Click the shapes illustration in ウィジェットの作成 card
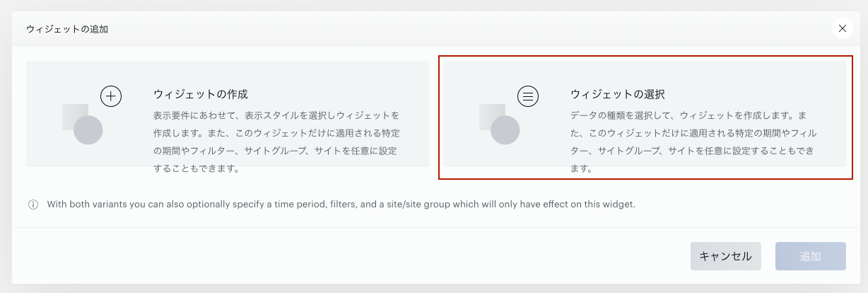 tap(92, 115)
